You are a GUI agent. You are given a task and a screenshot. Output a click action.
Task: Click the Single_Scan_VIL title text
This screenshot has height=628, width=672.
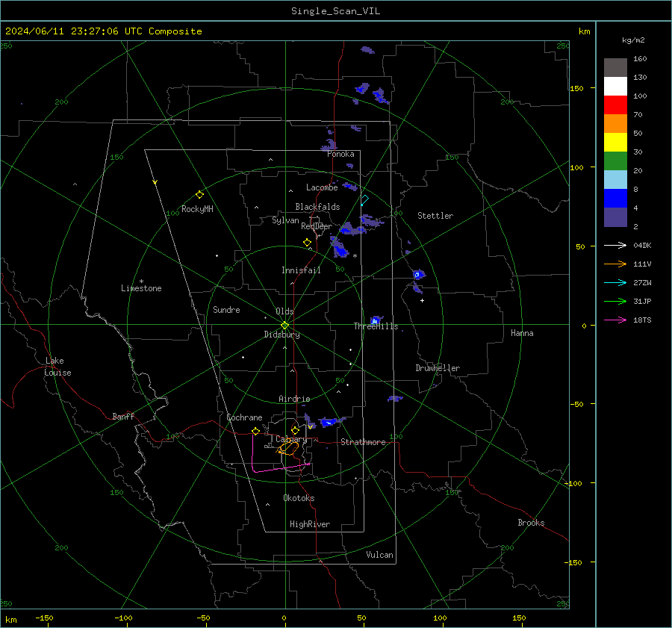[335, 11]
